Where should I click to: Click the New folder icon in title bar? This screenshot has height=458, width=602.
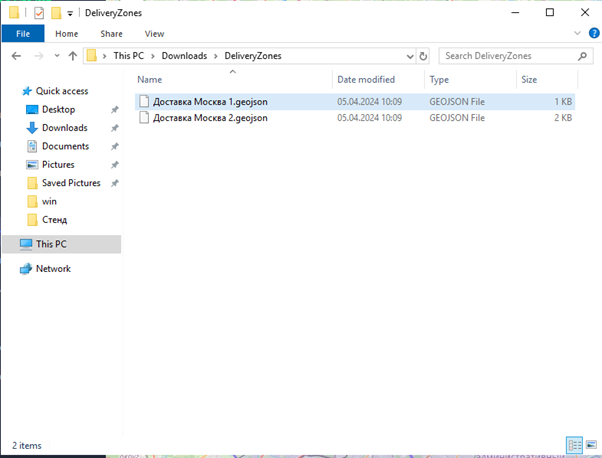tap(56, 13)
